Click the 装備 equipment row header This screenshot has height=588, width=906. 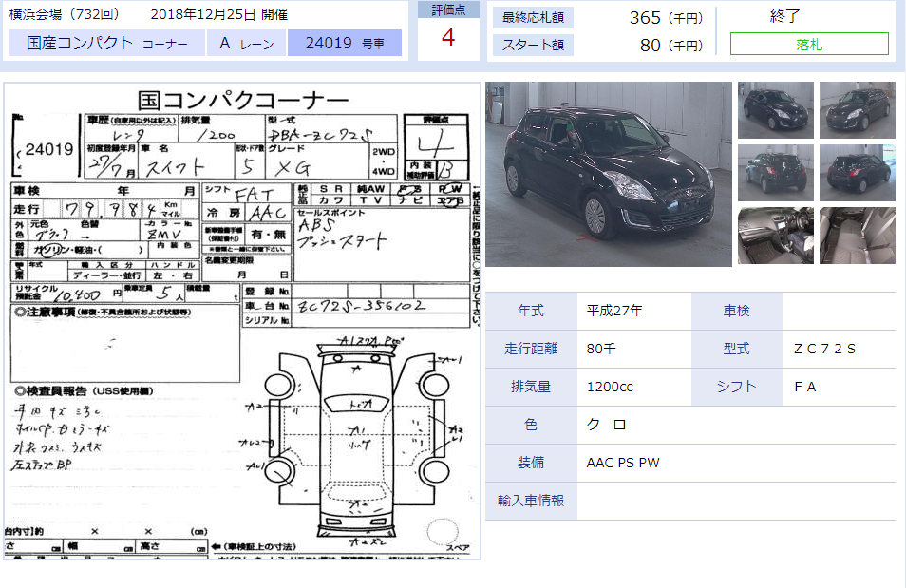point(531,463)
